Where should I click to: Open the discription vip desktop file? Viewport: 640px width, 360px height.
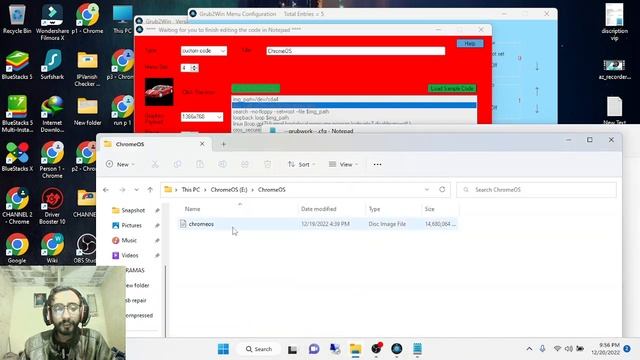(x=614, y=22)
